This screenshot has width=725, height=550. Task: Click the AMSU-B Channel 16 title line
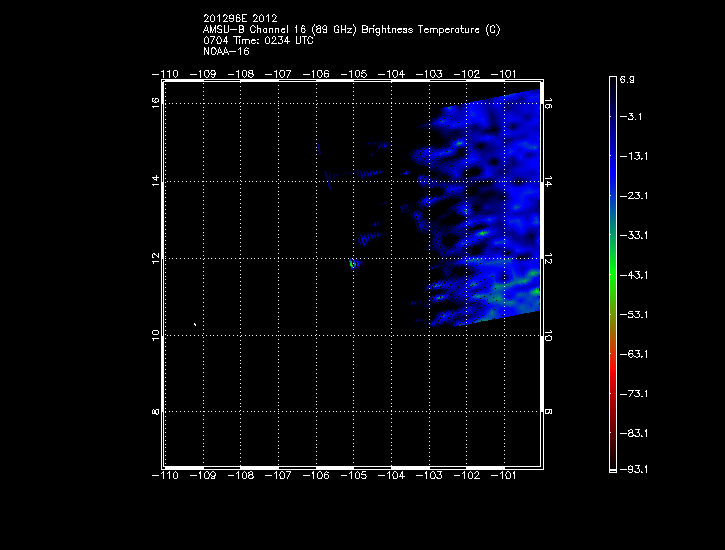[x=351, y=30]
